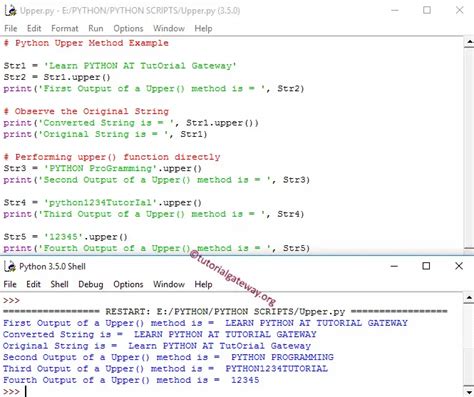
Task: Click line 'Str4 = 'python1234TutorIal'.upper()'
Action: 103,203
